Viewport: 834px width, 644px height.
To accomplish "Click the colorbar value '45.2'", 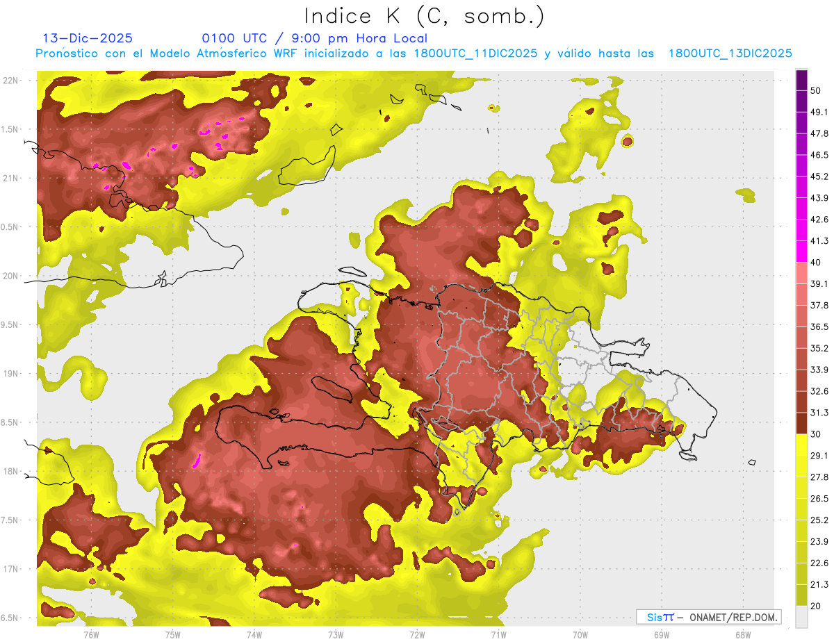I will coord(819,177).
